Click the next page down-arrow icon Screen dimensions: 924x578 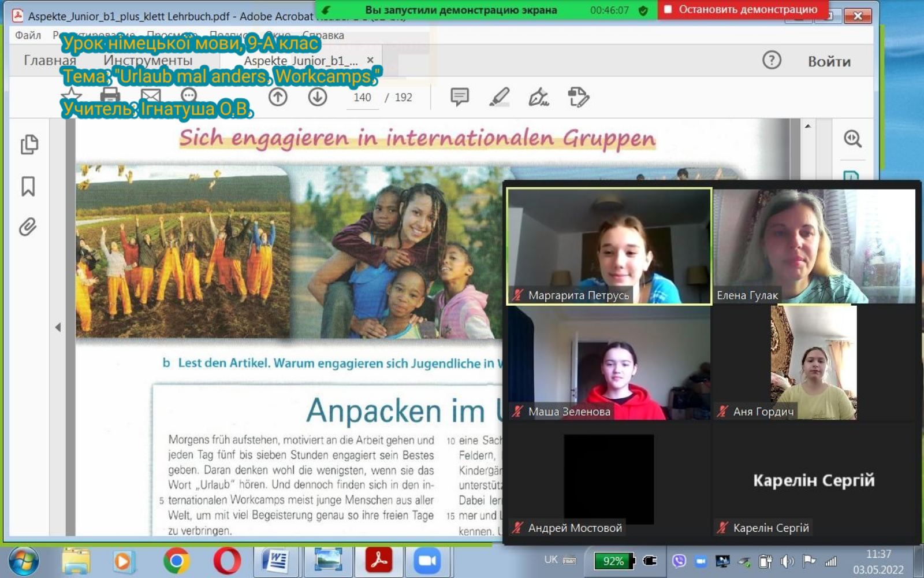pyautogui.click(x=317, y=97)
